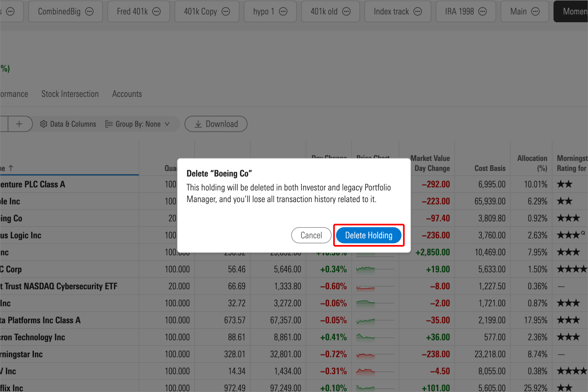This screenshot has height=392, width=588.
Task: Expand the Group By: None dropdown
Action: (x=138, y=124)
